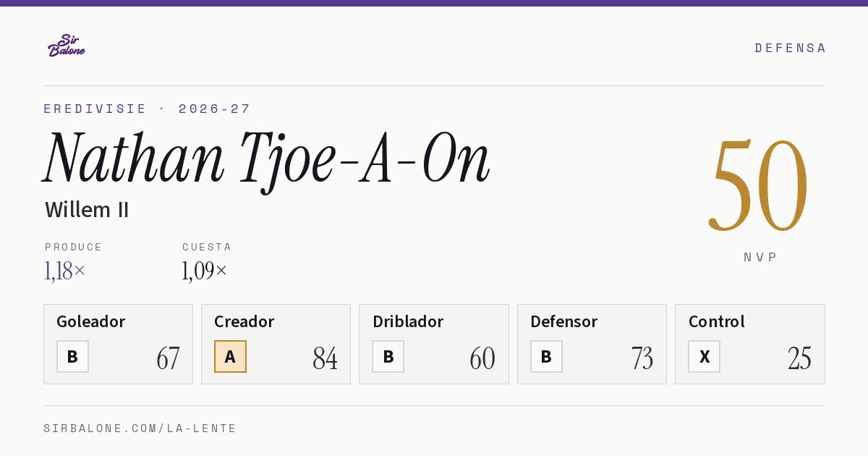The height and width of the screenshot is (456, 868).
Task: Click the DEFENSA position label
Action: point(790,48)
